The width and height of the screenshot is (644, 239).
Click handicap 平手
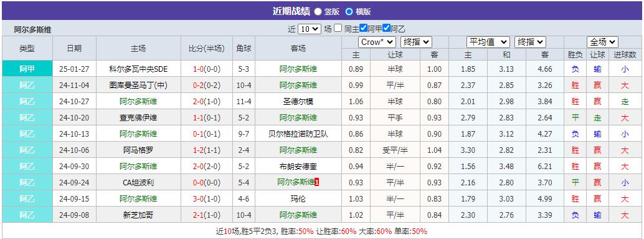click(395, 118)
